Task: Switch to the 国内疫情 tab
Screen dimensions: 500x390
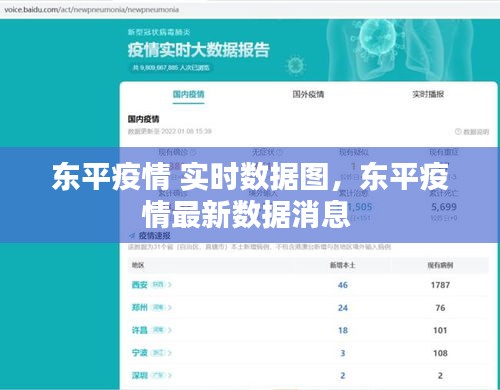Action: click(188, 94)
